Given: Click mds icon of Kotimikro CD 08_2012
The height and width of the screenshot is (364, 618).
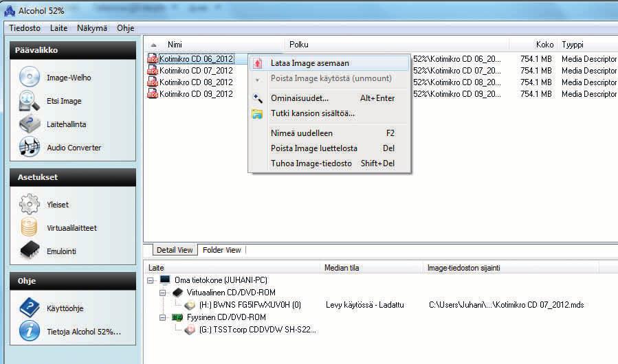Looking at the screenshot, I should pos(152,82).
